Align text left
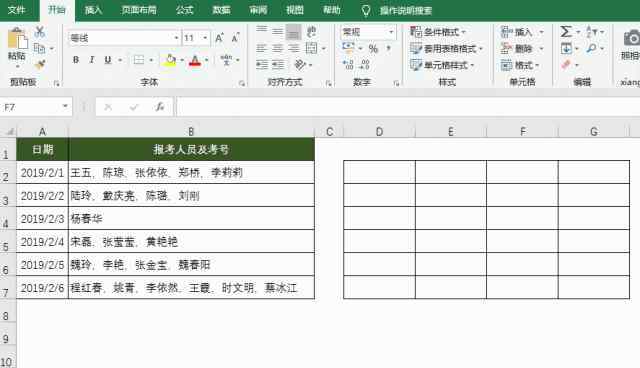This screenshot has height=368, width=640. tap(262, 49)
